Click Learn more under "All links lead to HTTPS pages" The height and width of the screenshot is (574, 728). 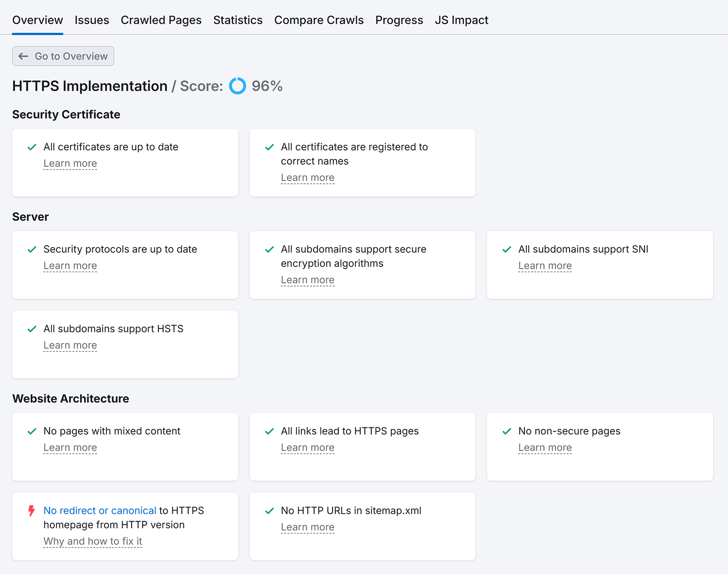coord(308,447)
